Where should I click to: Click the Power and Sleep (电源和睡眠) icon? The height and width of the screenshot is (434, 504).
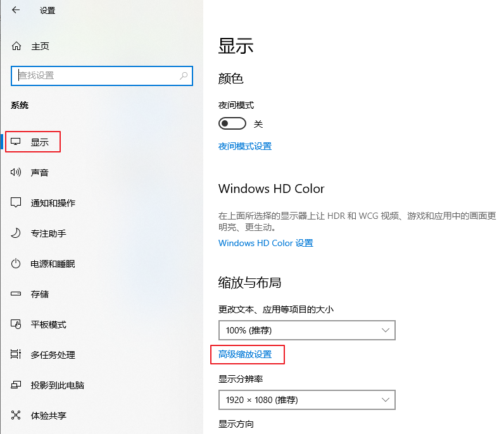point(16,264)
